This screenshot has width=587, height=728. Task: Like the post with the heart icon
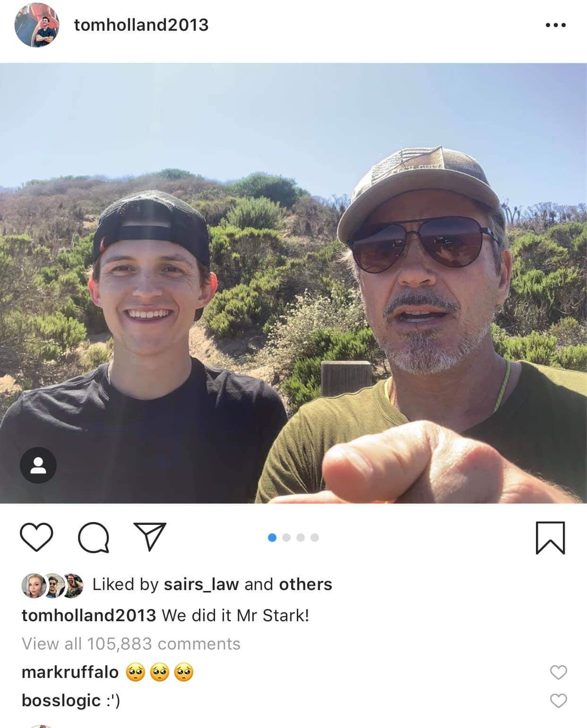(36, 538)
